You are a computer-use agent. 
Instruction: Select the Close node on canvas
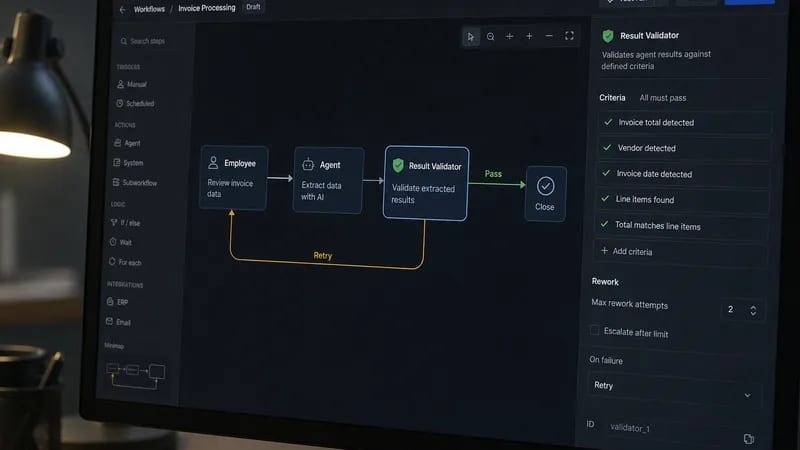coord(545,194)
